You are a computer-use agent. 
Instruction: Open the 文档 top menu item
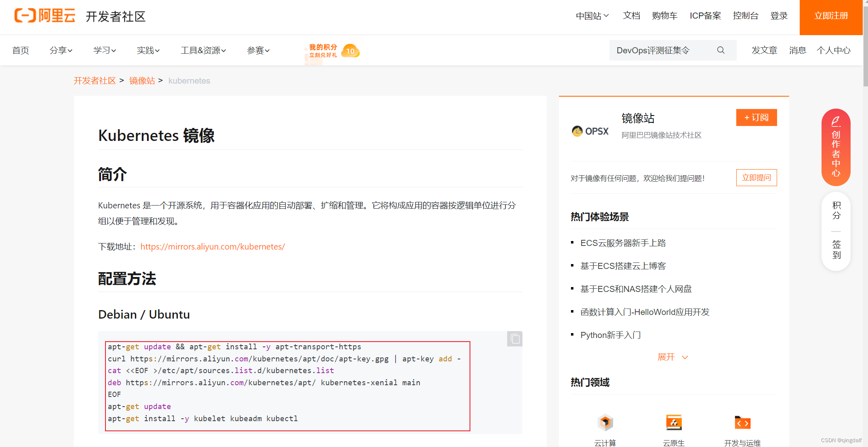point(632,16)
